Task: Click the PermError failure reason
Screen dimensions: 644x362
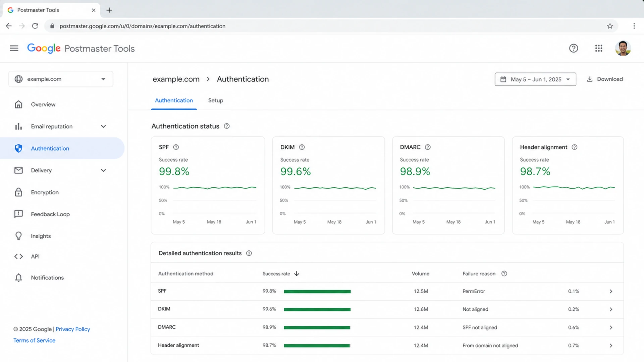Action: click(474, 291)
